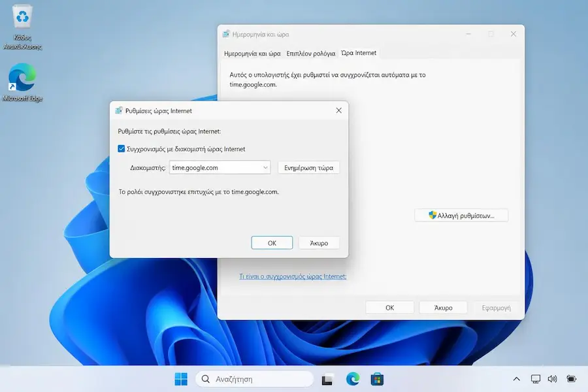Open the battery tray icon
Viewport: 588px width, 392px height.
point(571,379)
